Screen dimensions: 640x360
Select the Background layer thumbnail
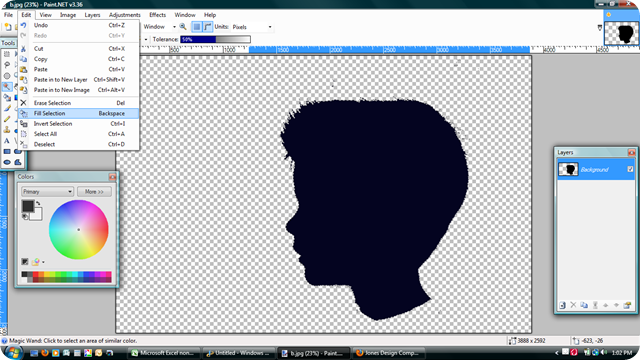(568, 169)
